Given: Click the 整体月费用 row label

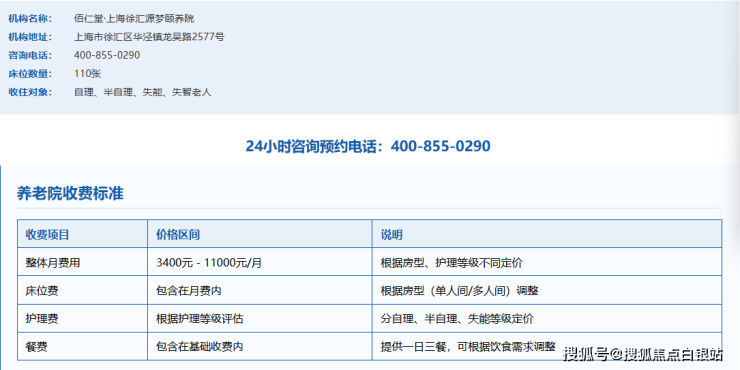Looking at the screenshot, I should click(53, 263).
